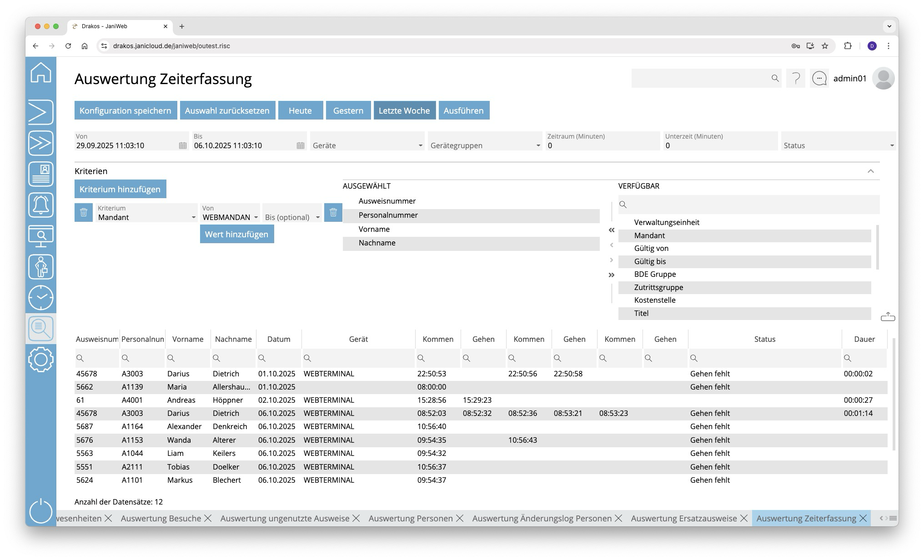The width and height of the screenshot is (924, 560).
Task: Open the Status filter dropdown
Action: pos(891,145)
